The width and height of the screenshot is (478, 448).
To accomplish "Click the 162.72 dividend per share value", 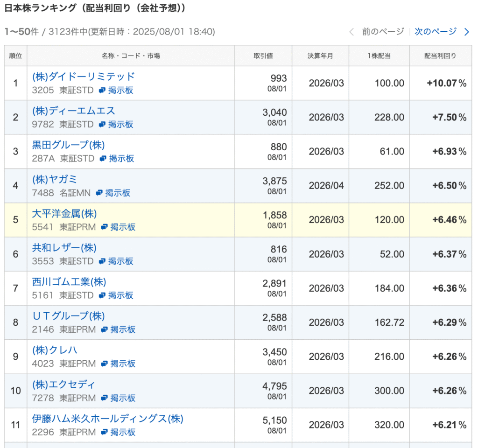I will 389,322.
